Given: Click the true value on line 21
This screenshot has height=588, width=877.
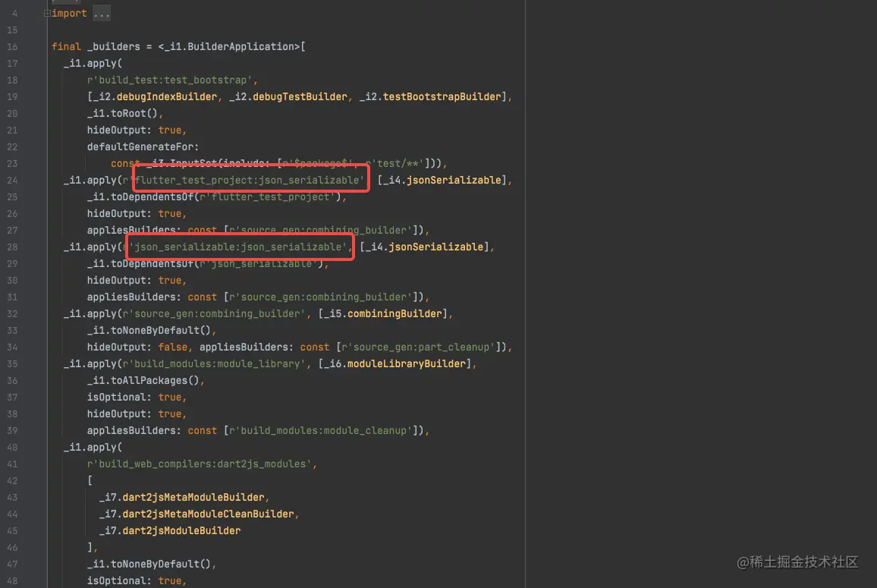Looking at the screenshot, I should click(x=169, y=130).
